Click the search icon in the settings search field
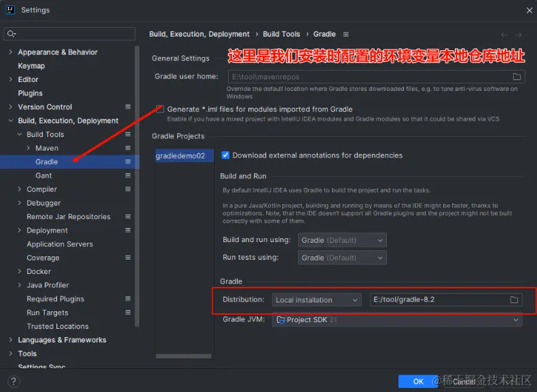This screenshot has width=537, height=392. [x=11, y=34]
